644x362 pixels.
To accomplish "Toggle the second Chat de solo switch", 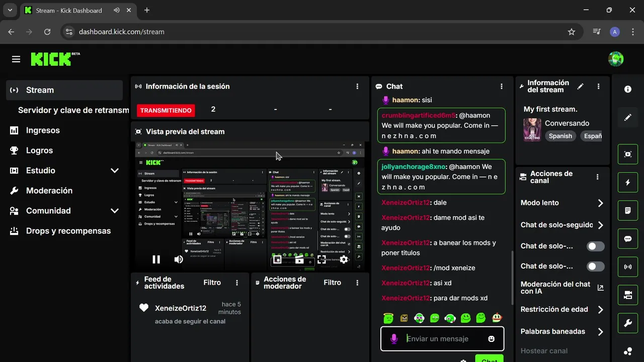I will coord(596,266).
